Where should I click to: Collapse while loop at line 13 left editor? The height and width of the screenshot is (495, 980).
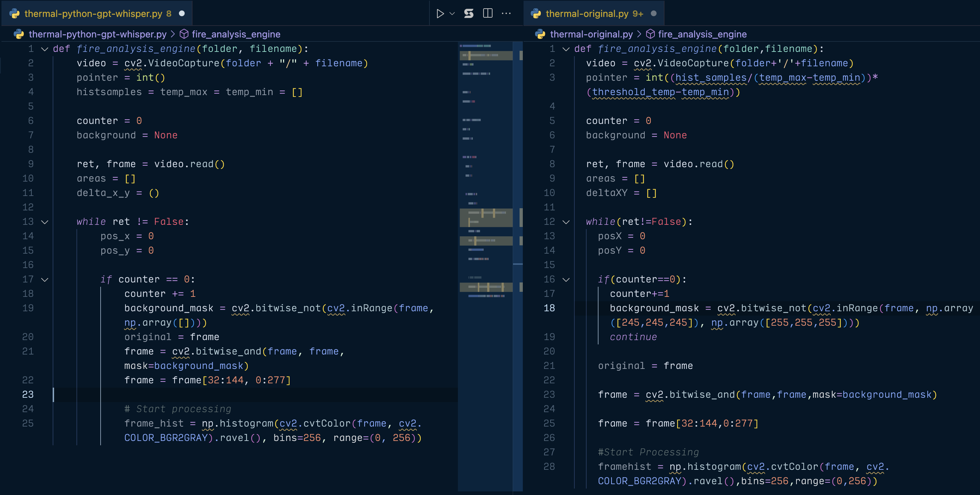44,222
